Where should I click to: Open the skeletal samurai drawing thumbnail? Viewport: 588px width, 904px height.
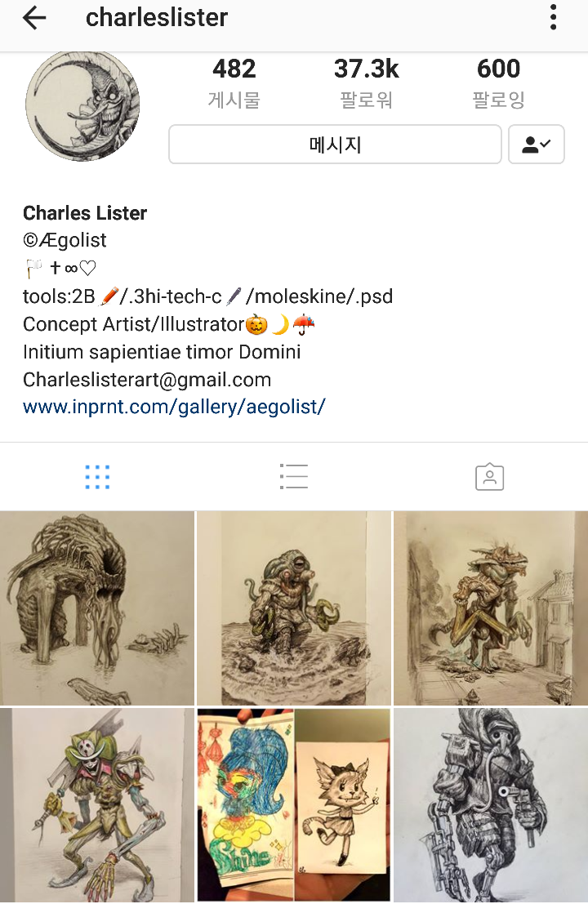coord(97,805)
